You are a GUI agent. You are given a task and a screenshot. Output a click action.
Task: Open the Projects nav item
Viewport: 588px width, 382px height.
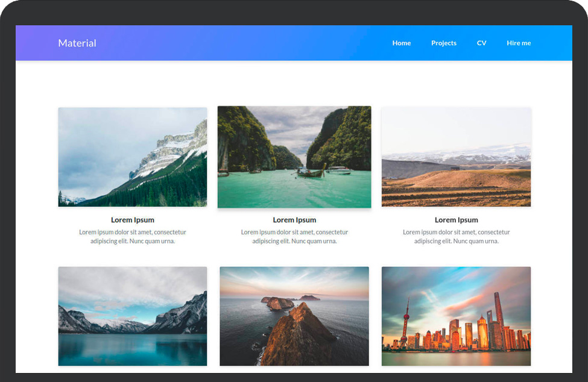point(443,43)
